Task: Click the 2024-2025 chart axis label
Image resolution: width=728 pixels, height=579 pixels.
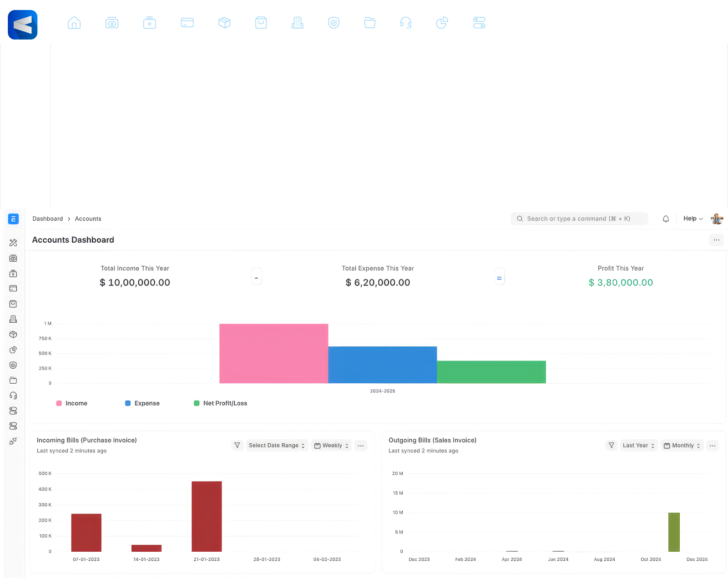Action: click(383, 391)
